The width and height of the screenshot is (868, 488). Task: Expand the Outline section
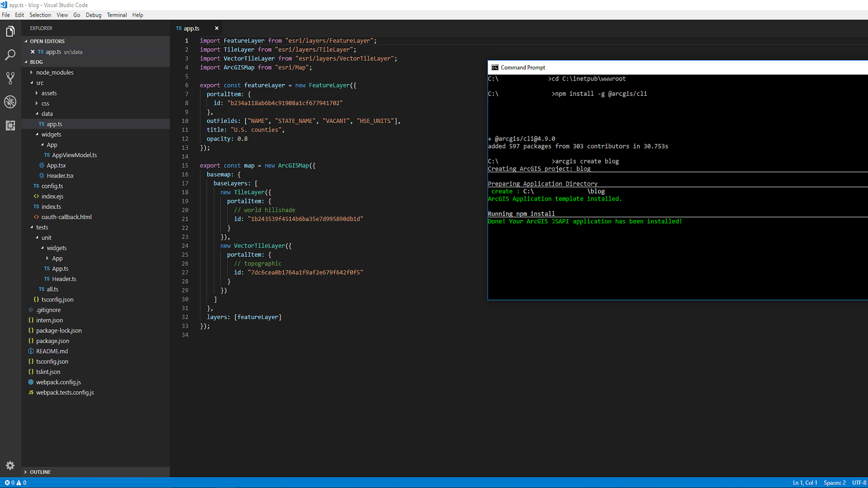[x=40, y=472]
